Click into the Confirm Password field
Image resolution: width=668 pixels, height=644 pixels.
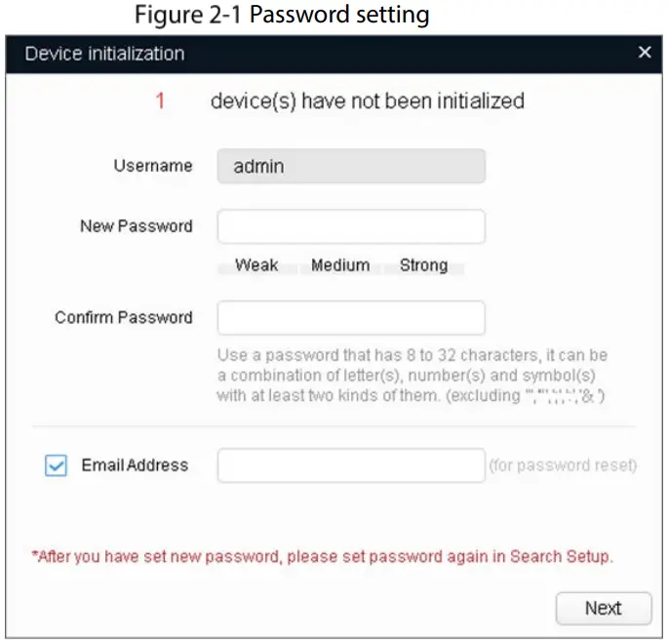coord(351,318)
